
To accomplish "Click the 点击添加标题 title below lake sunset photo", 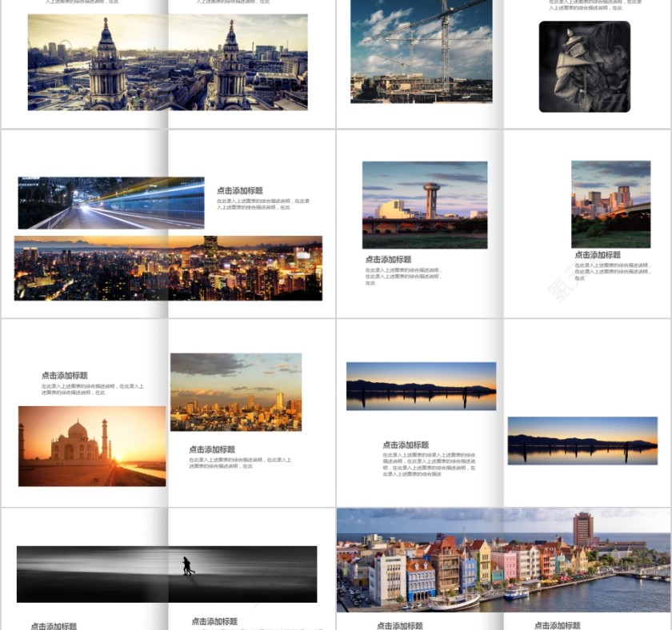I will click(x=406, y=445).
